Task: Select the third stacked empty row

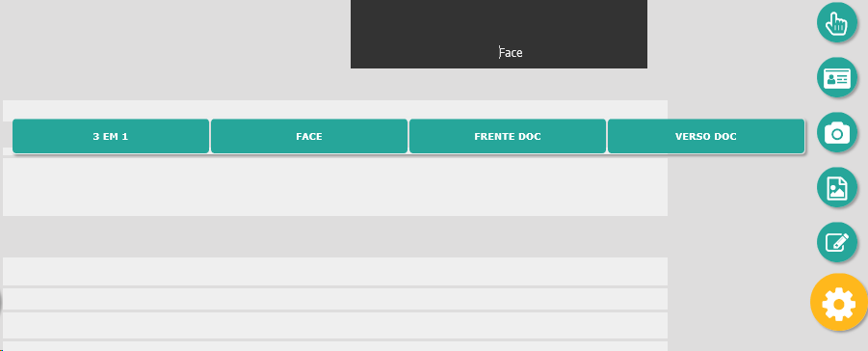Action: click(335, 325)
